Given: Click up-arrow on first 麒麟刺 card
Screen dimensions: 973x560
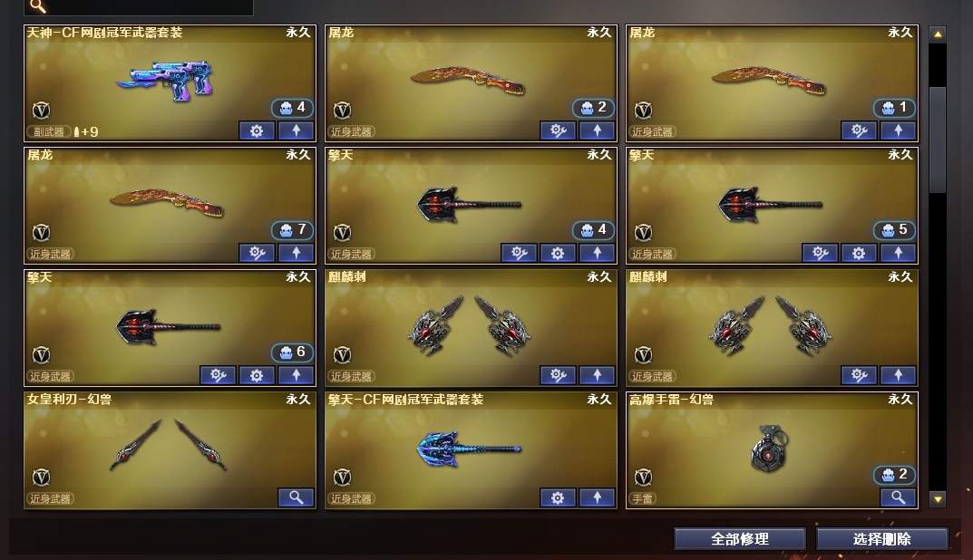Looking at the screenshot, I should pyautogui.click(x=597, y=375).
